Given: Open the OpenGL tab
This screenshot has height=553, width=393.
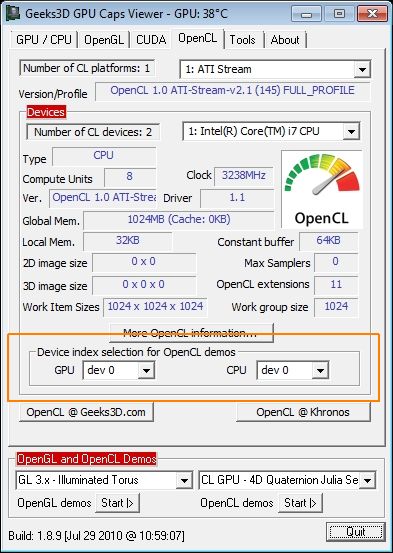Looking at the screenshot, I should (104, 40).
